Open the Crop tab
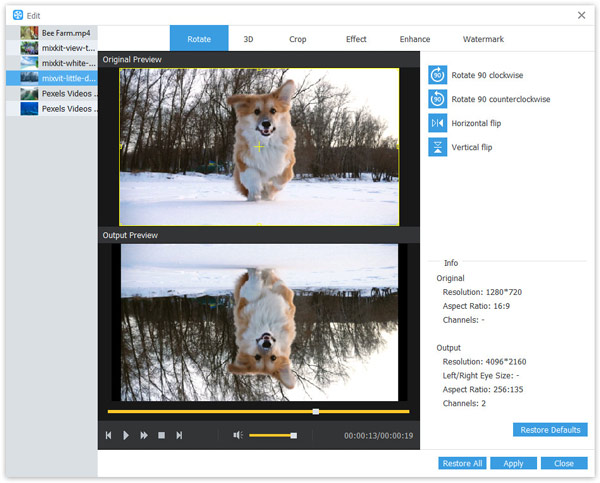 (x=298, y=39)
